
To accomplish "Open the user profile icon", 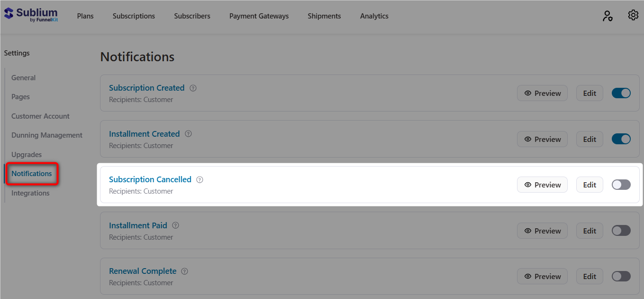I will (608, 15).
